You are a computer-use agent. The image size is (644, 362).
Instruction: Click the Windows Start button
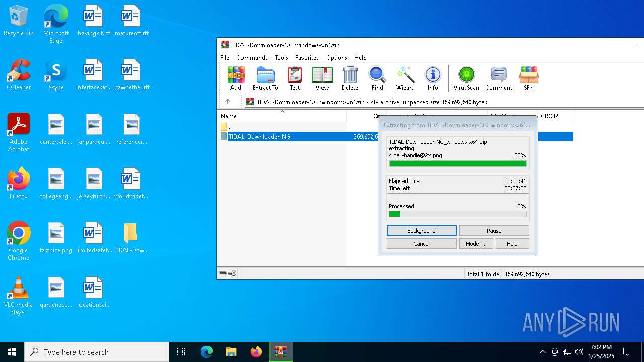click(12, 352)
